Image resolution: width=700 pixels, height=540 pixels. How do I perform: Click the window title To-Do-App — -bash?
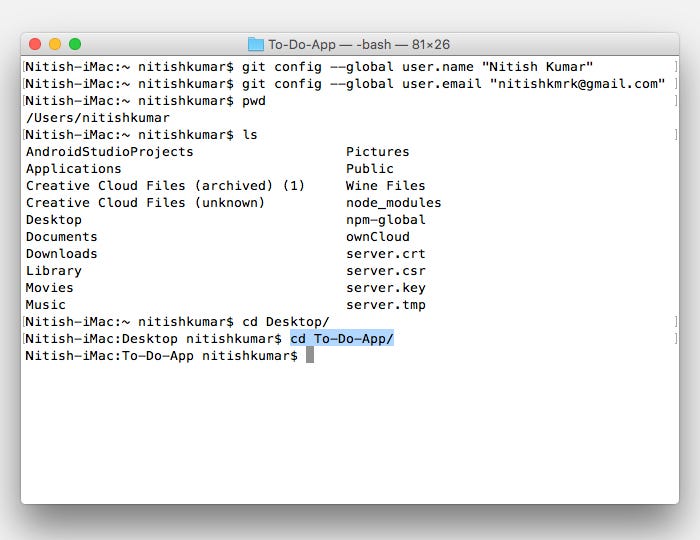tap(359, 45)
